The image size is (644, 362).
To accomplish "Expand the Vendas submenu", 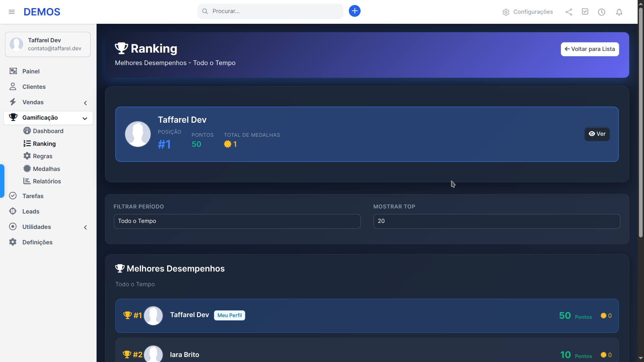I will coord(86,103).
